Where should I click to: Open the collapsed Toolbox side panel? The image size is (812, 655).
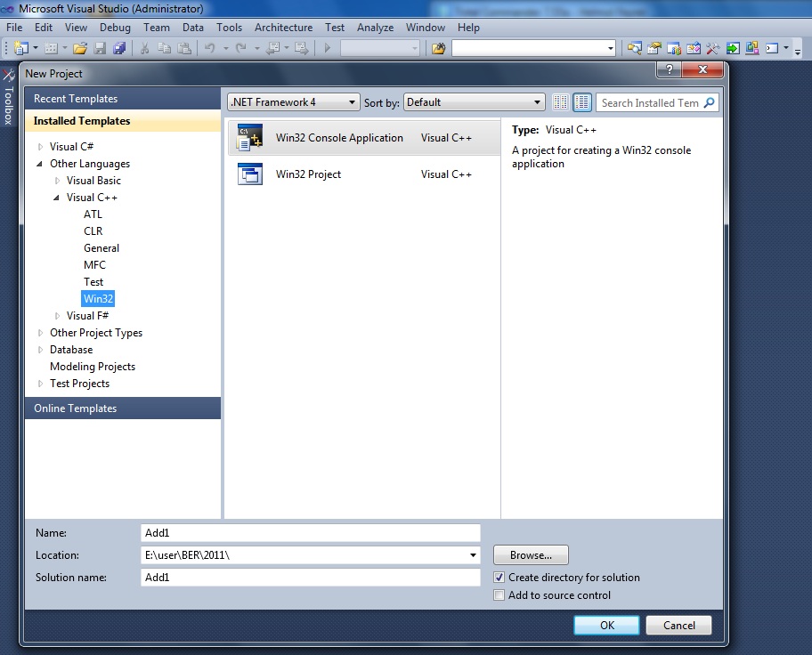[x=8, y=97]
